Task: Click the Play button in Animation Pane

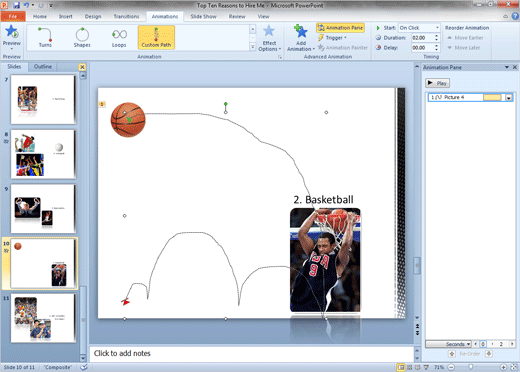Action: 437,83
